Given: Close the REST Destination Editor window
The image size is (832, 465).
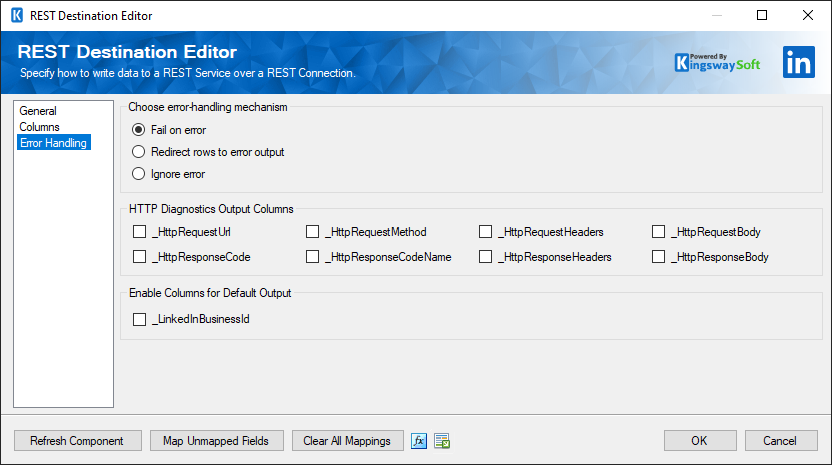Looking at the screenshot, I should click(x=808, y=15).
